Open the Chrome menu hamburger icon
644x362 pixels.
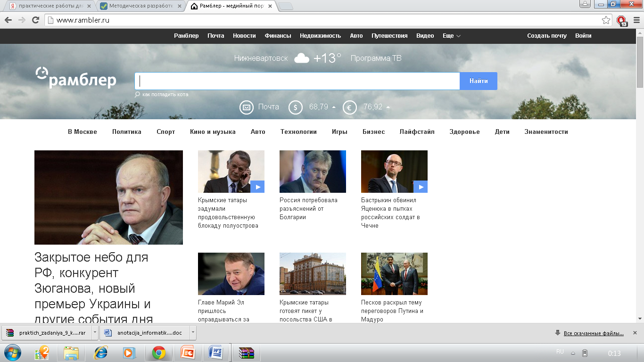click(x=636, y=20)
